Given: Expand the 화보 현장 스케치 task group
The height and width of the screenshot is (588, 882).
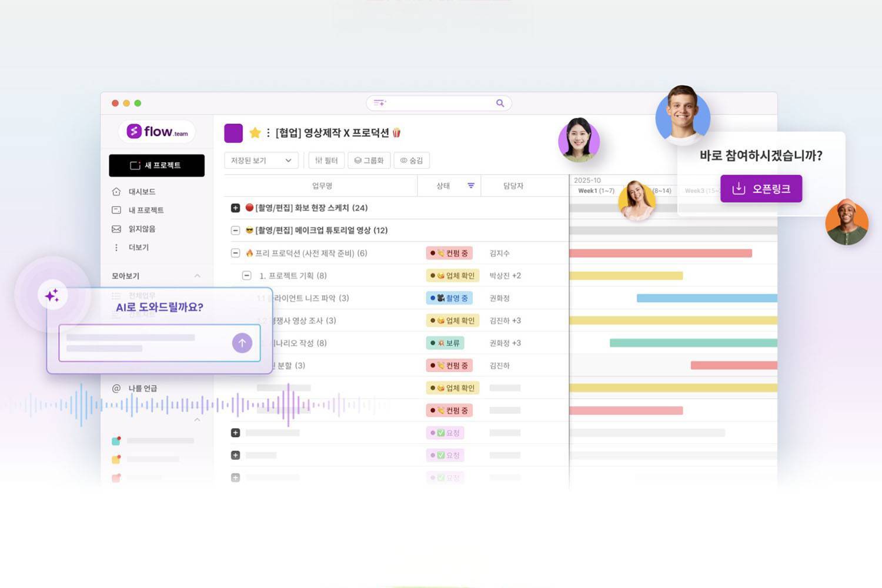Looking at the screenshot, I should pyautogui.click(x=235, y=208).
